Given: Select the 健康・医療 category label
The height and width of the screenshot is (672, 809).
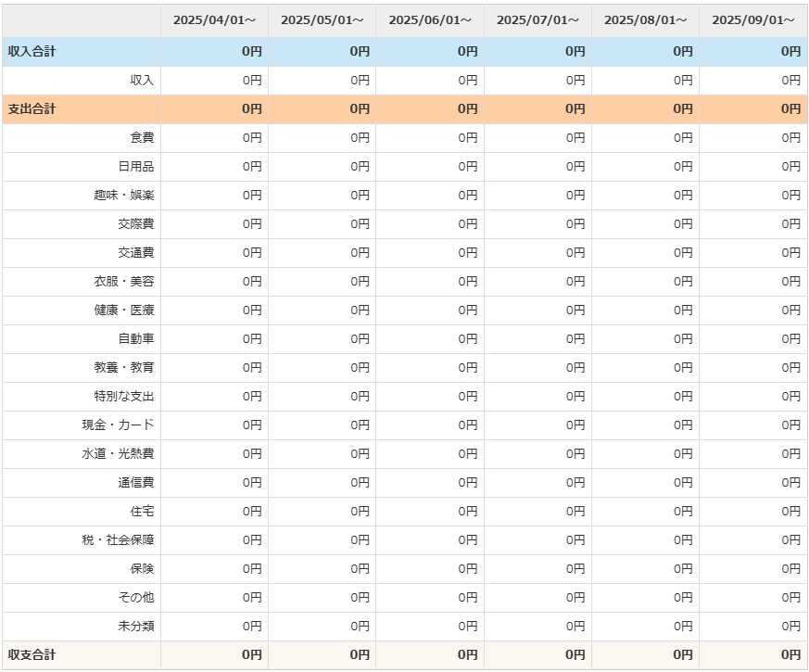Looking at the screenshot, I should click(x=124, y=311).
